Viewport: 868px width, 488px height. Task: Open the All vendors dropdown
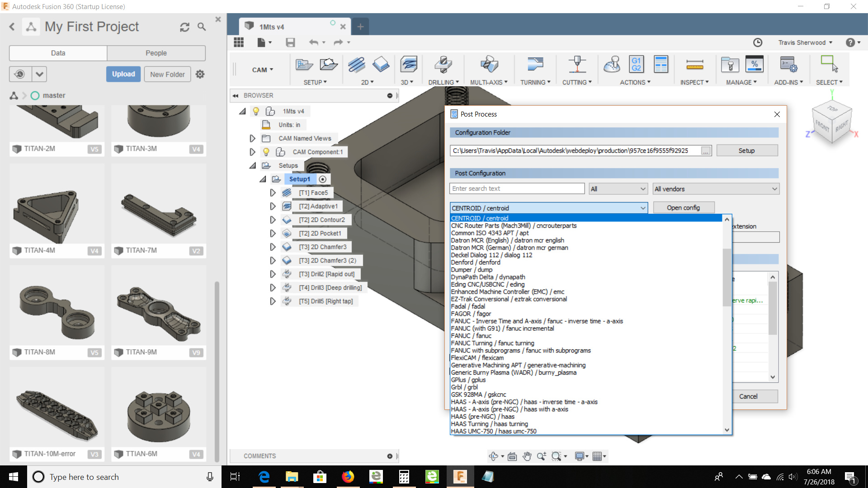tap(716, 189)
